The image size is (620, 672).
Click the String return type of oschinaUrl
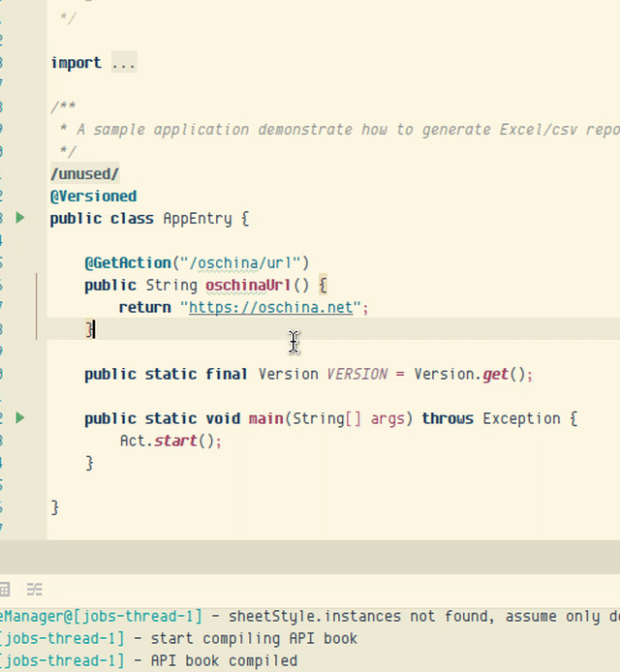171,285
